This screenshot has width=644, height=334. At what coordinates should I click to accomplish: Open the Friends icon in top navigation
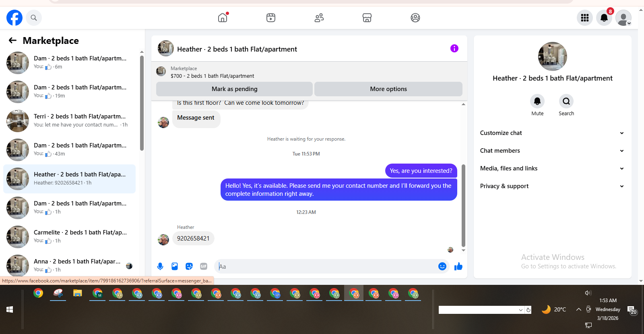[x=319, y=18]
